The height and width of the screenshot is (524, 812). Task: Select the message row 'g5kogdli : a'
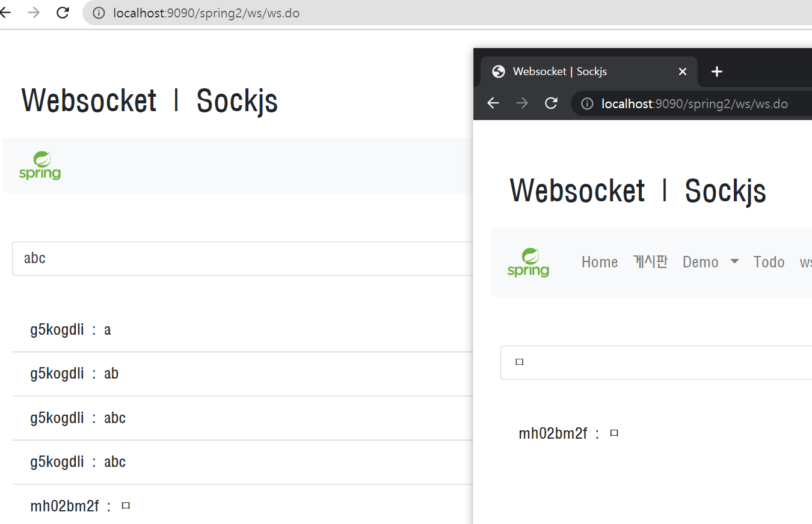click(x=243, y=330)
